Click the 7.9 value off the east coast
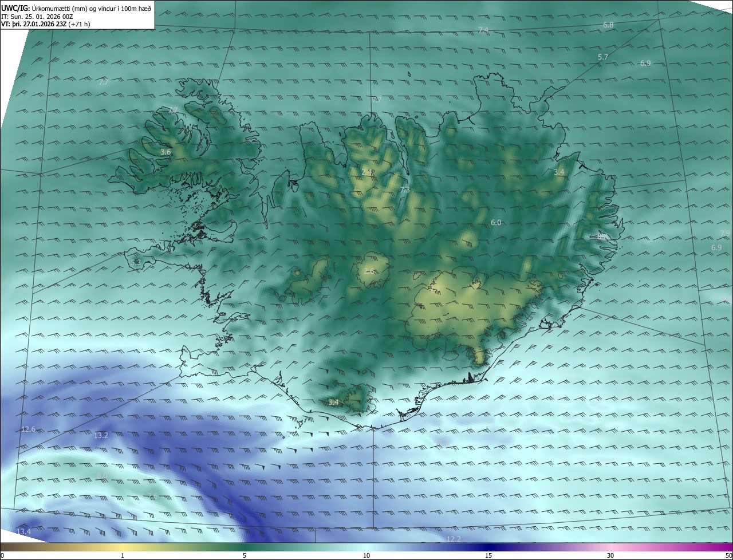 (x=725, y=233)
